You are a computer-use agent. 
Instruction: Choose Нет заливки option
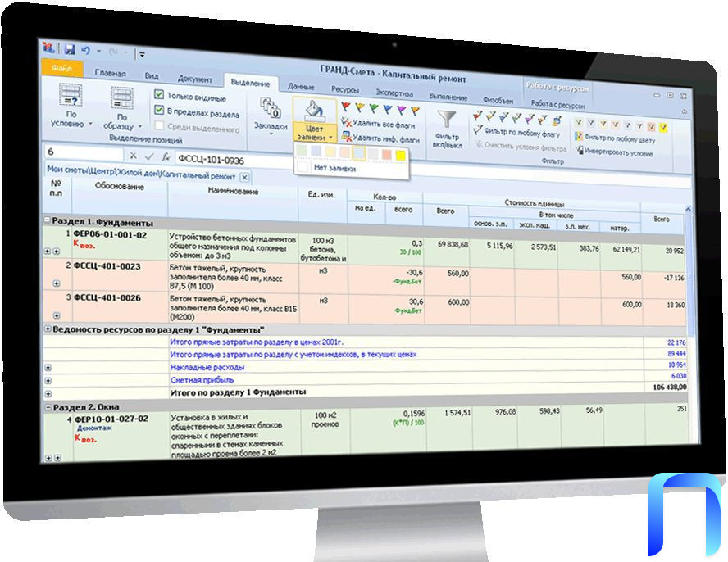pyautogui.click(x=334, y=168)
